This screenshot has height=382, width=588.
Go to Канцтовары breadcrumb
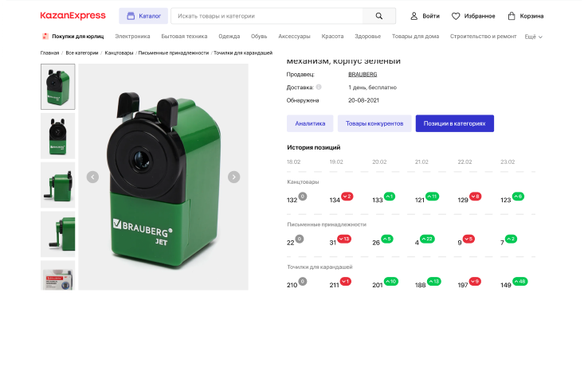(x=119, y=53)
